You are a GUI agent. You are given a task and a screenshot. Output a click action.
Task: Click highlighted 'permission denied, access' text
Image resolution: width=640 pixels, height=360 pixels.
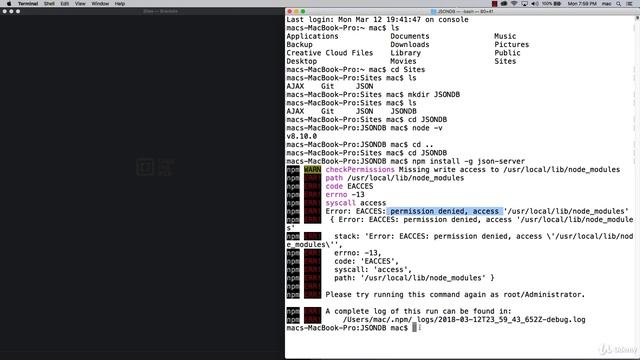click(x=444, y=211)
